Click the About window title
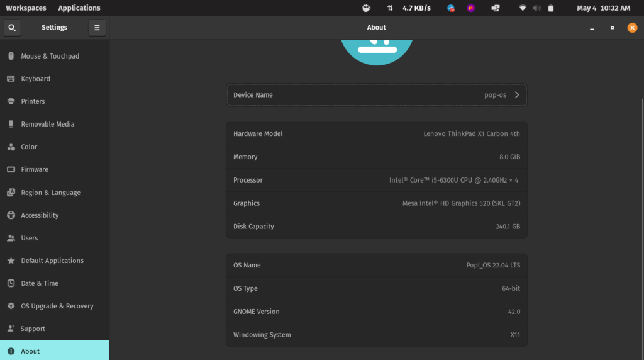Screen dimensions: 644x360 point(376,28)
